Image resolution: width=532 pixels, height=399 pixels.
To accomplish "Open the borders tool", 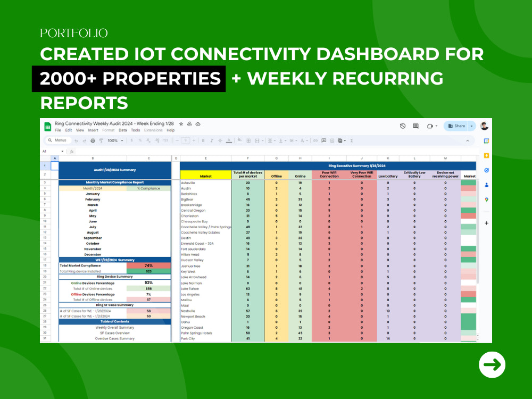I will tap(248, 140).
